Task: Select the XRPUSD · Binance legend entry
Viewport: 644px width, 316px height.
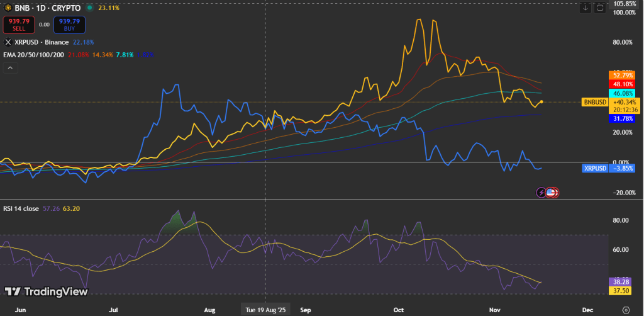Action: tap(42, 42)
